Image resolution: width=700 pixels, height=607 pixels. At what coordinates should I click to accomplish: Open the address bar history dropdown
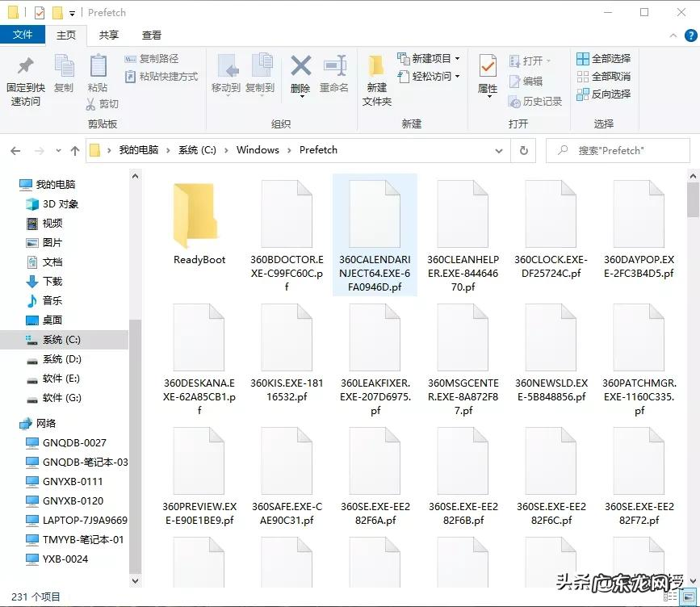[x=499, y=150]
